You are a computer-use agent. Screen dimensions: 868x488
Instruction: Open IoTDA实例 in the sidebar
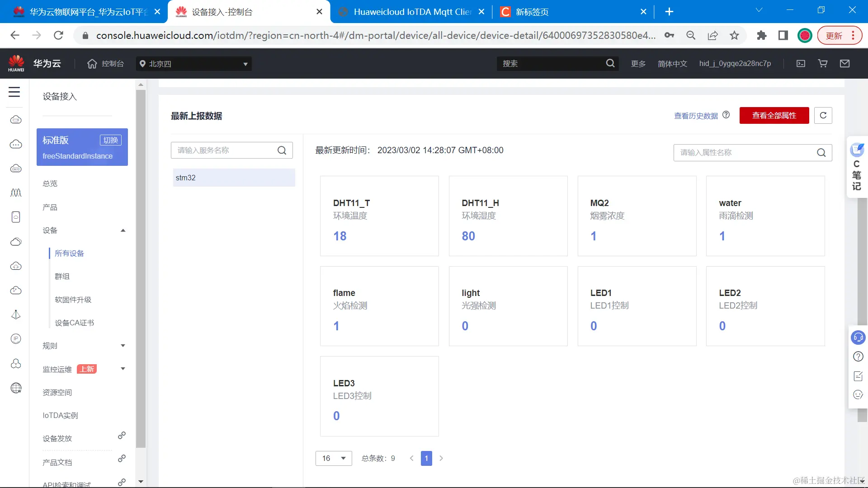coord(61,416)
